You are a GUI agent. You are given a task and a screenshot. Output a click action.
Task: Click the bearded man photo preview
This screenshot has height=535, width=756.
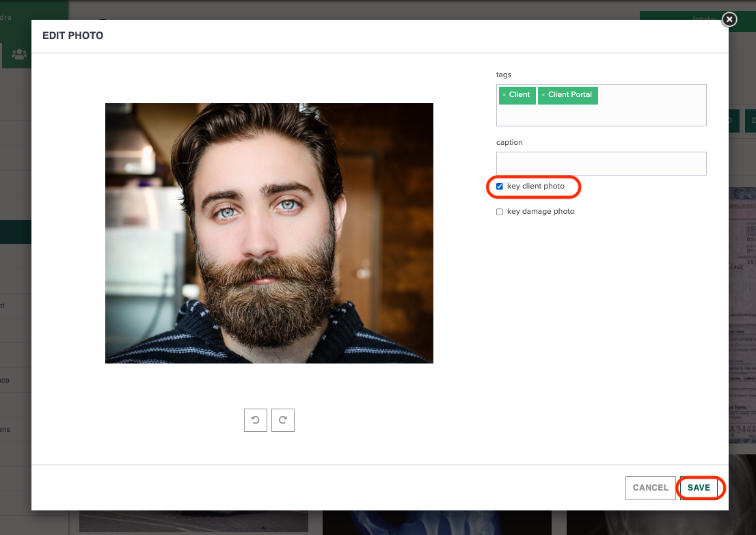(x=269, y=233)
